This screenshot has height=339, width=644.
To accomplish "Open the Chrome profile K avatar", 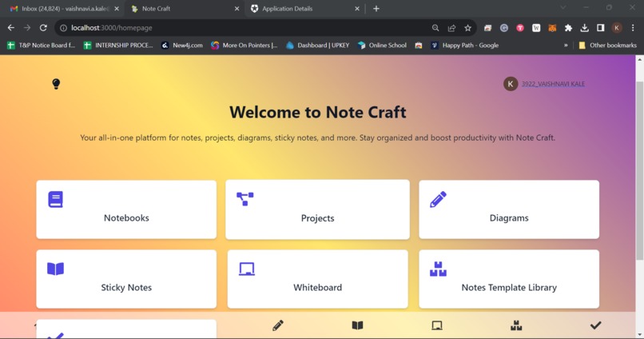I will (x=617, y=28).
